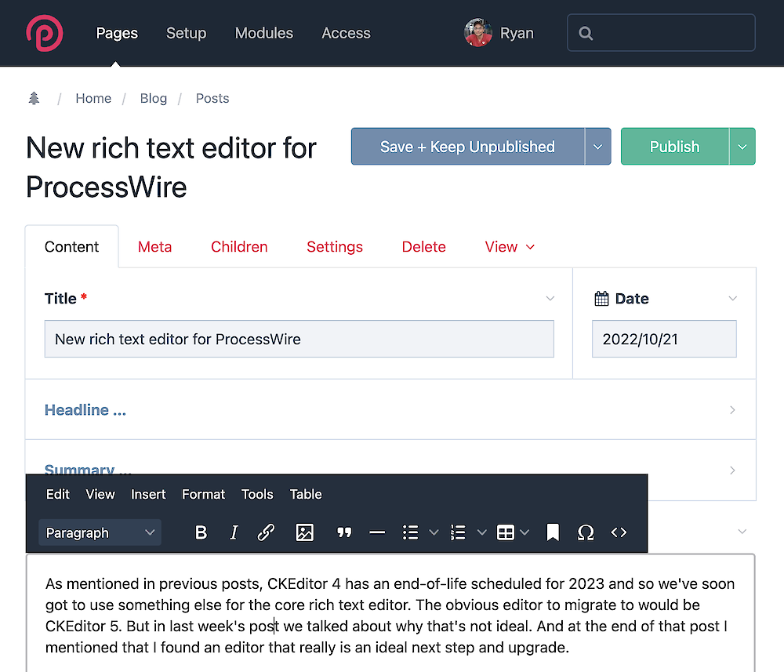Screen dimensions: 784x672
Task: Expand the Headline field label
Action: (85, 410)
